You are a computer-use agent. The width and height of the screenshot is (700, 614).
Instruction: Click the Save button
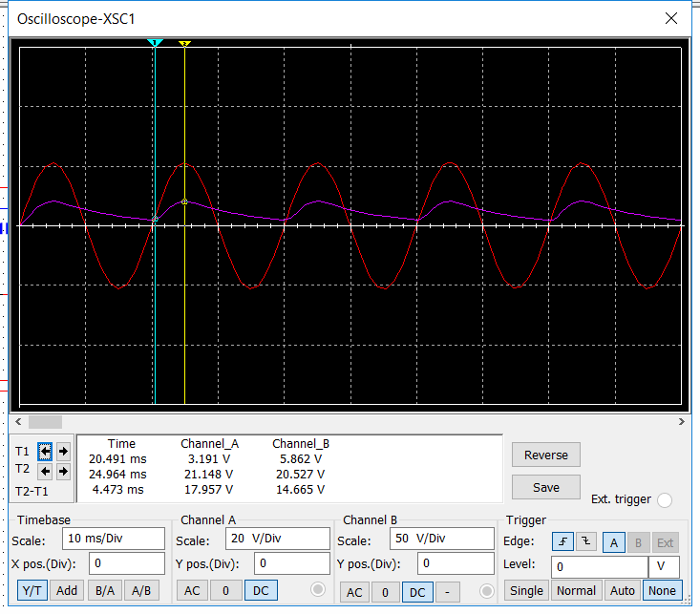point(546,487)
